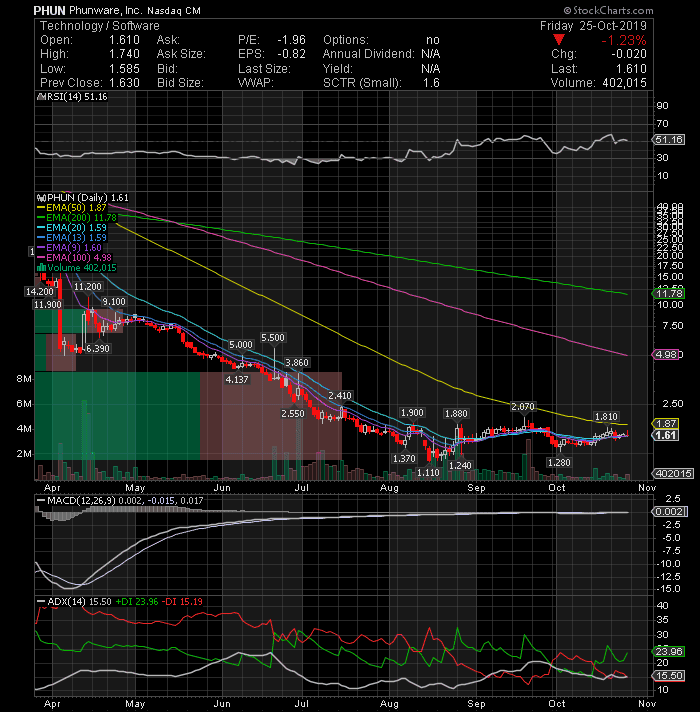
Task: Click the RSI(14) panel line icon
Action: 41,97
